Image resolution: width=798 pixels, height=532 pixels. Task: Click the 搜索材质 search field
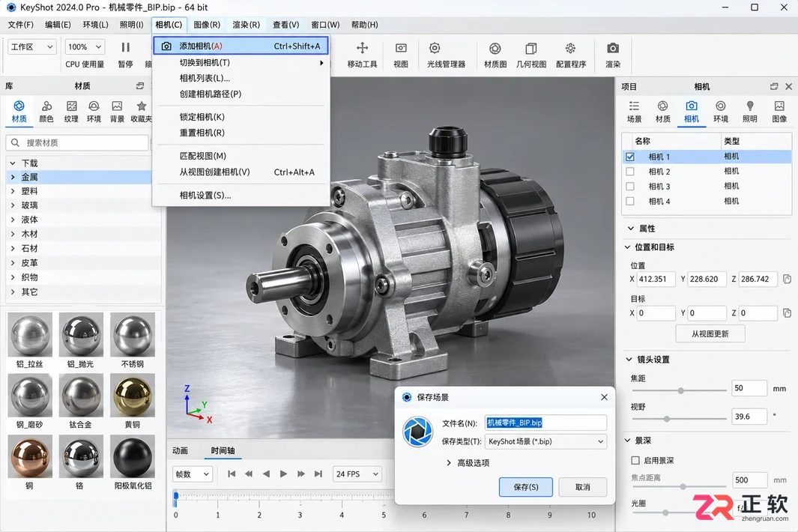point(77,142)
